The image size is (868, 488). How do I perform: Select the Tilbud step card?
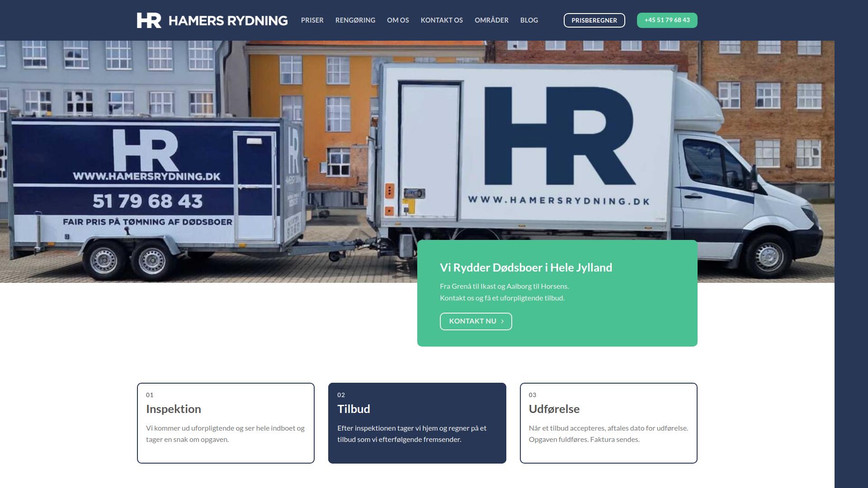point(417,423)
